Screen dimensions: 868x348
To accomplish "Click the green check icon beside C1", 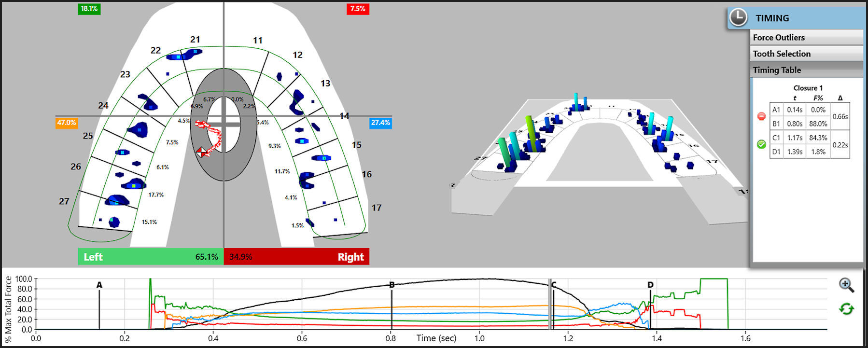I will pos(761,144).
